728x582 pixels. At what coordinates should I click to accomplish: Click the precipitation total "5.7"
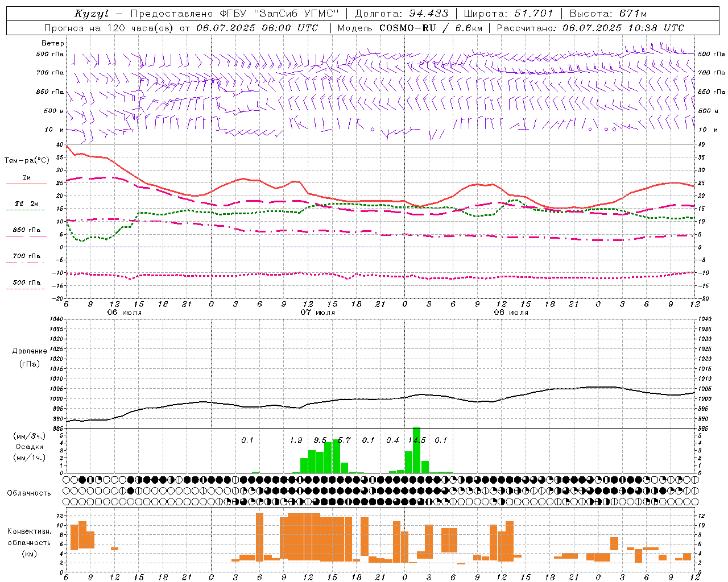tap(344, 440)
